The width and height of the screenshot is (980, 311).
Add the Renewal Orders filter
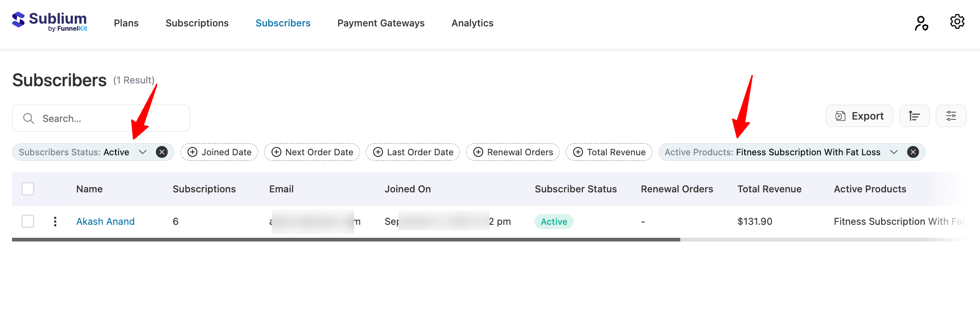tap(512, 152)
